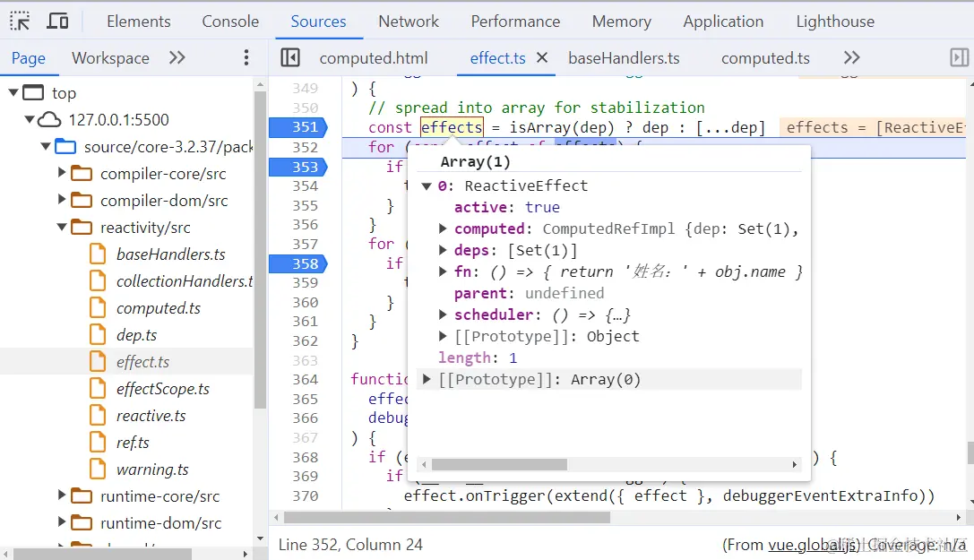The image size is (974, 560).
Task: Switch to computed.html file tab
Action: pyautogui.click(x=374, y=57)
